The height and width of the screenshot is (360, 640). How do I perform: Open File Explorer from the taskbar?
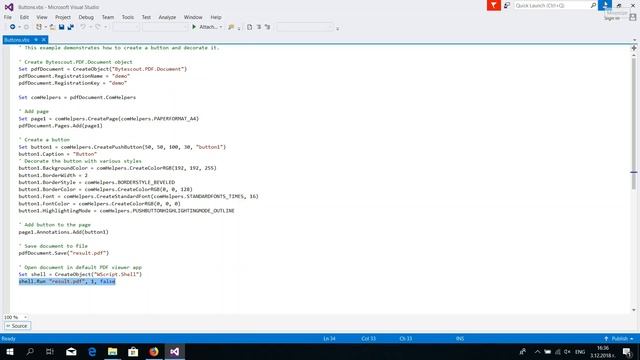click(x=112, y=351)
